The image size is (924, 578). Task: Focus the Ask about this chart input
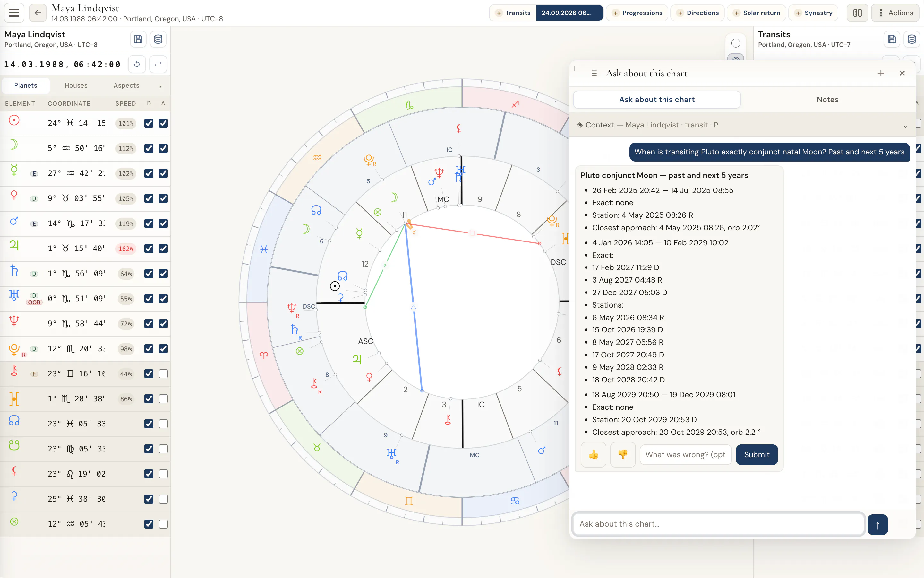pos(718,524)
